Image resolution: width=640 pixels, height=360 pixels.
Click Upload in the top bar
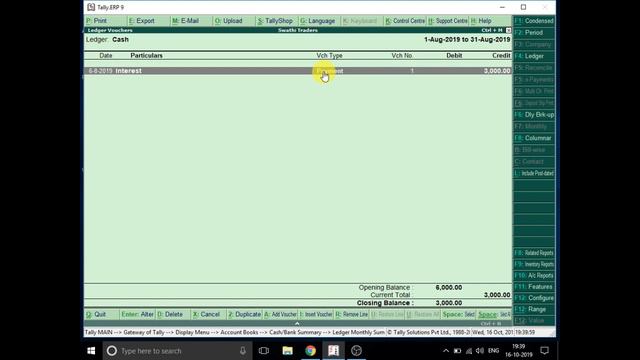229,21
